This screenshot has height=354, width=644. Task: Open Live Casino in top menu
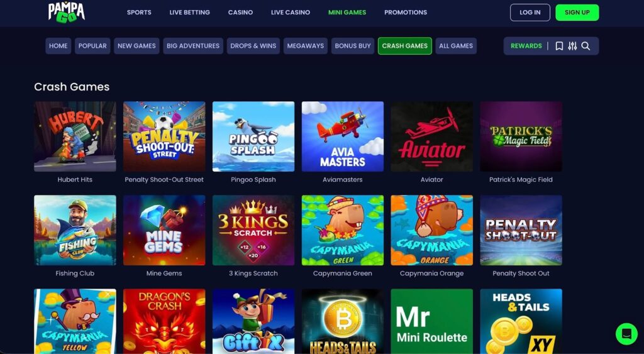[x=291, y=13]
